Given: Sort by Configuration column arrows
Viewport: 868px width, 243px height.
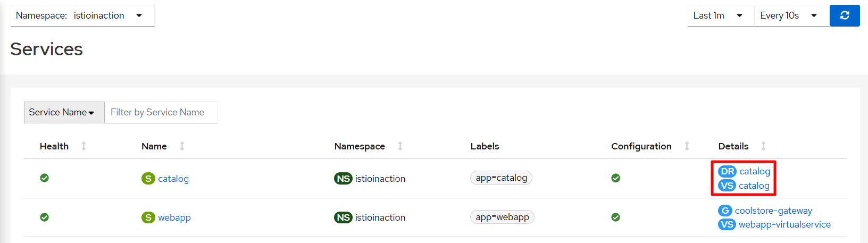Looking at the screenshot, I should (687, 146).
